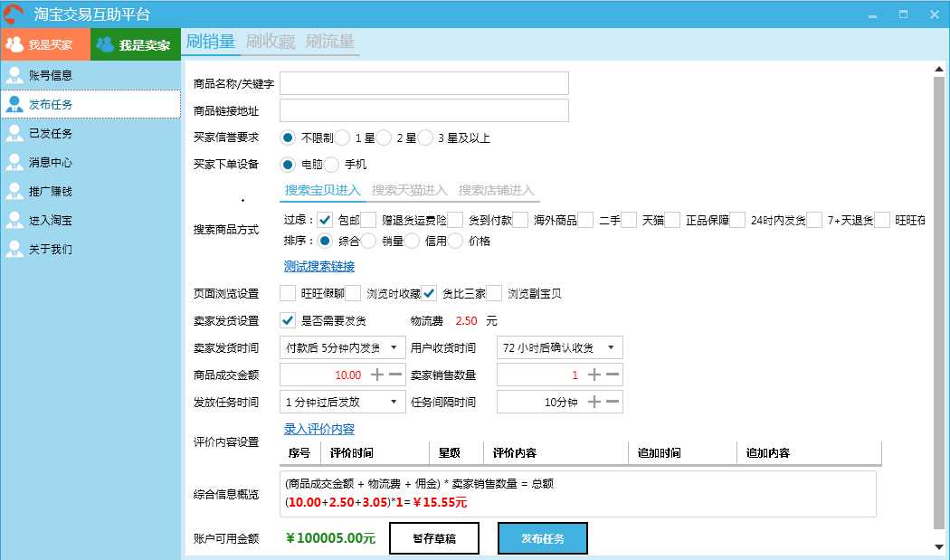Click the 评价时间 column header
The image size is (950, 560).
click(x=375, y=452)
